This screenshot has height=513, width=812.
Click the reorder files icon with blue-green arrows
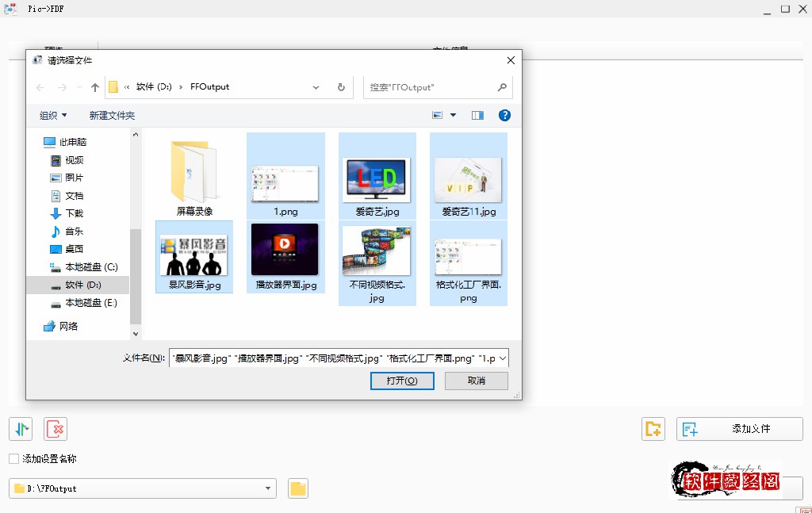point(20,428)
